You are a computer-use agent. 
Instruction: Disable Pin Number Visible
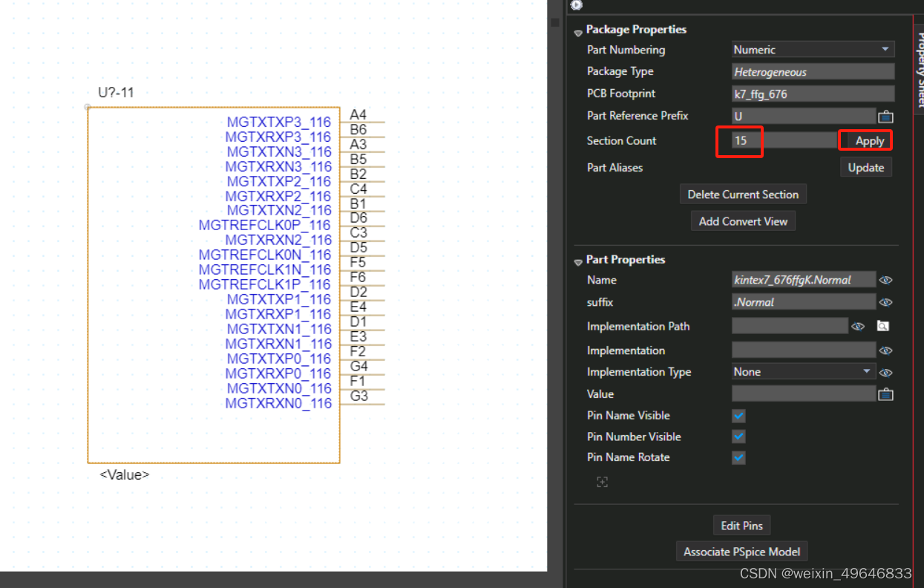[x=738, y=437]
